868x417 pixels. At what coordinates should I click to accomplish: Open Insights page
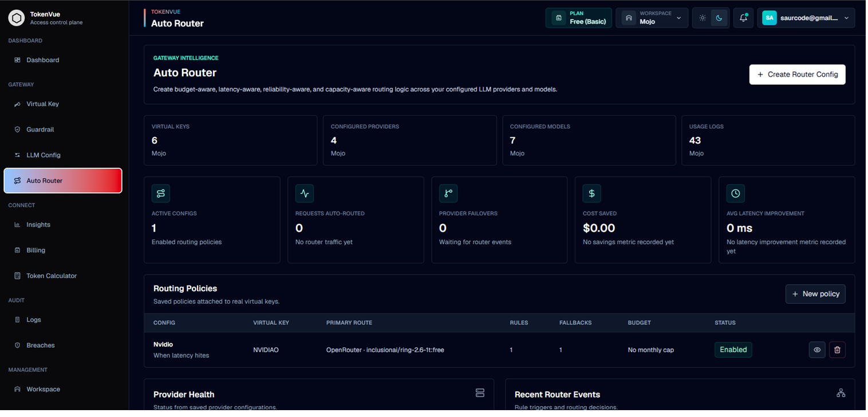click(63, 225)
